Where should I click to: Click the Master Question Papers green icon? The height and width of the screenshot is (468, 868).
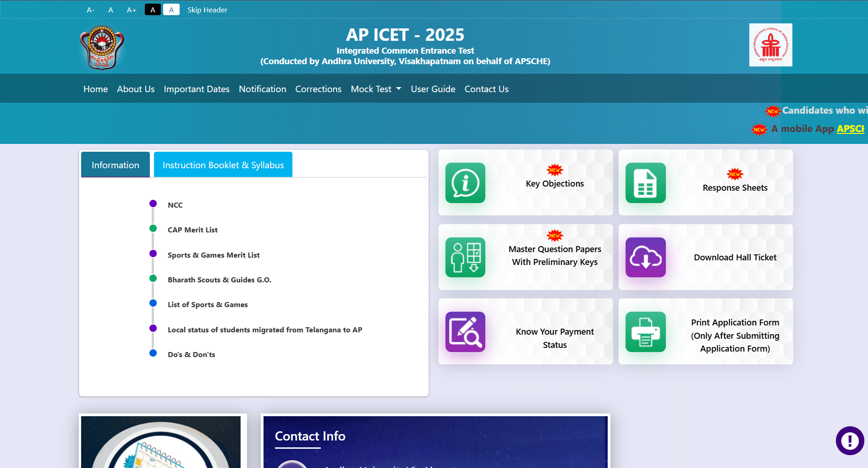point(465,257)
